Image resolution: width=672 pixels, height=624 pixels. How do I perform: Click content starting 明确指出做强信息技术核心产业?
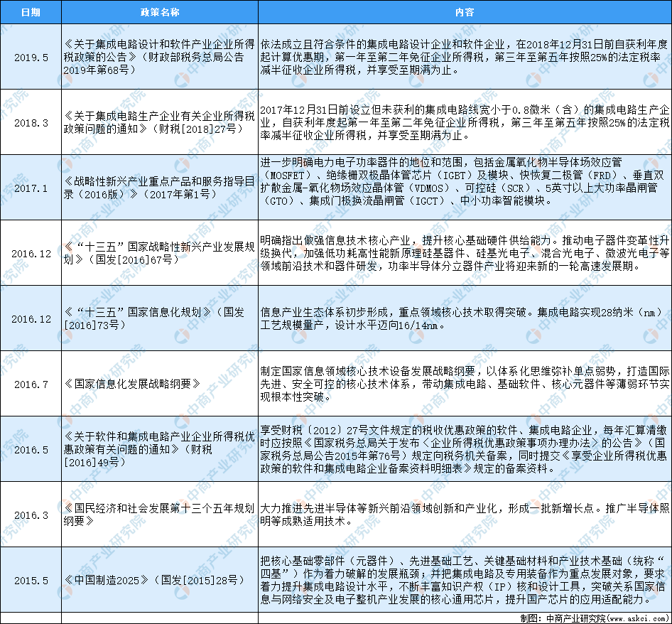coord(465,253)
